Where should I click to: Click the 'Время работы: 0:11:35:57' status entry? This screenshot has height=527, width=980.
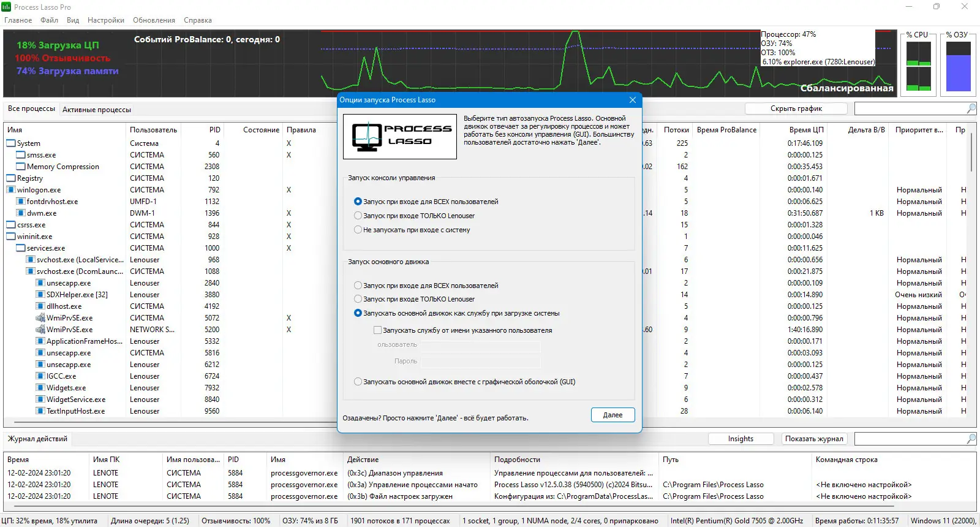tap(857, 521)
